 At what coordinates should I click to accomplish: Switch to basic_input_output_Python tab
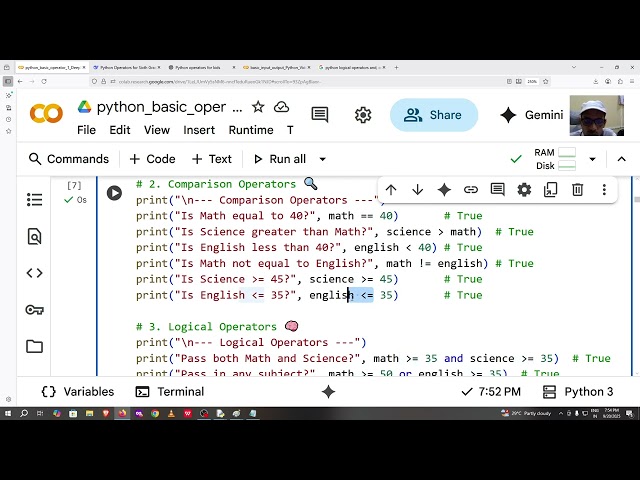coord(276,67)
